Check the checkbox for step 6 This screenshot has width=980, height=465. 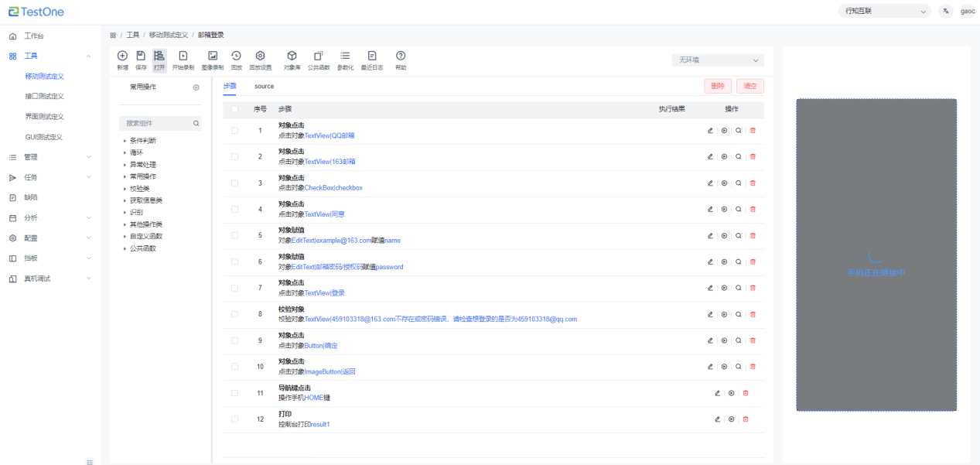pos(234,262)
